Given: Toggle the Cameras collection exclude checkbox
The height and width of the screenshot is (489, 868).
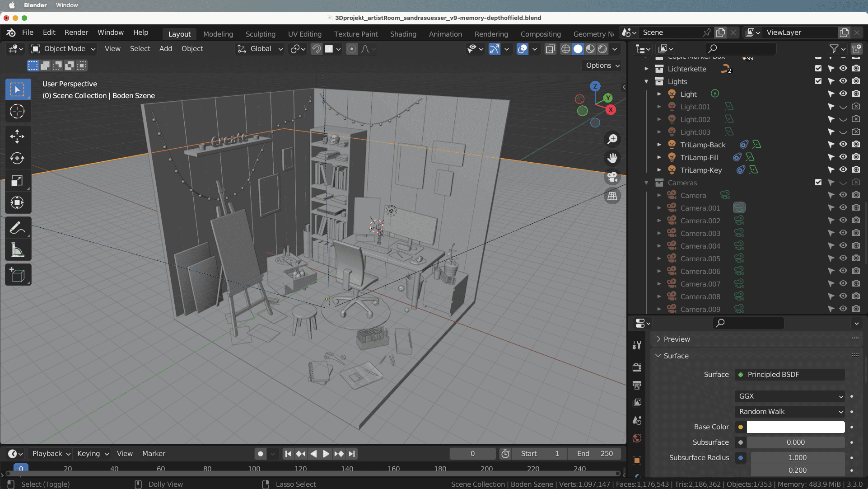Looking at the screenshot, I should tap(818, 183).
